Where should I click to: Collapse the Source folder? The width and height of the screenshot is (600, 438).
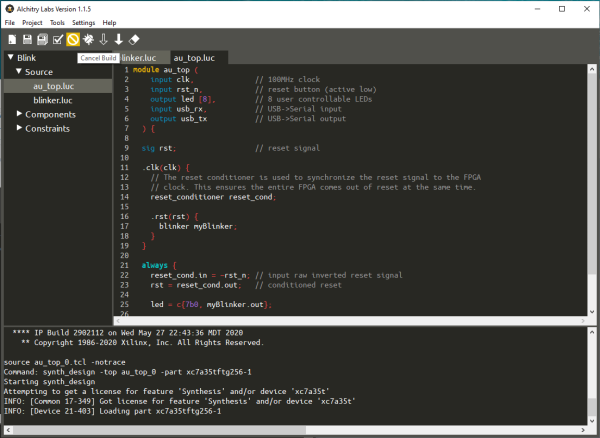tap(19, 72)
